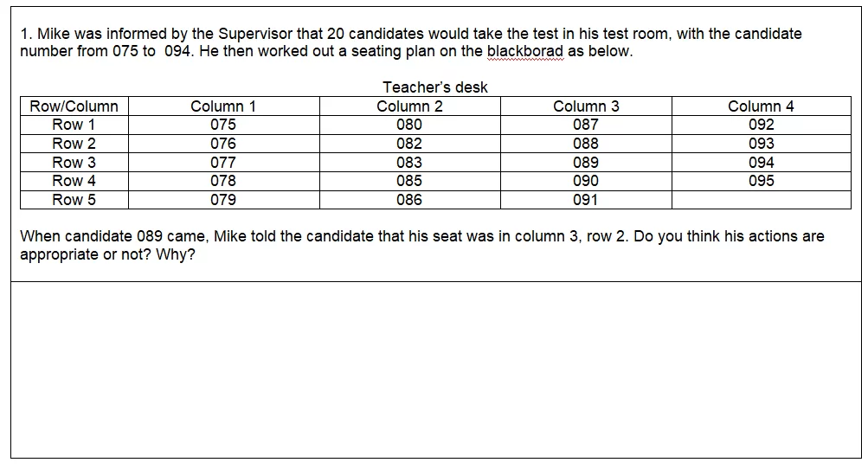Click the "Row 5" label cell

74,200
